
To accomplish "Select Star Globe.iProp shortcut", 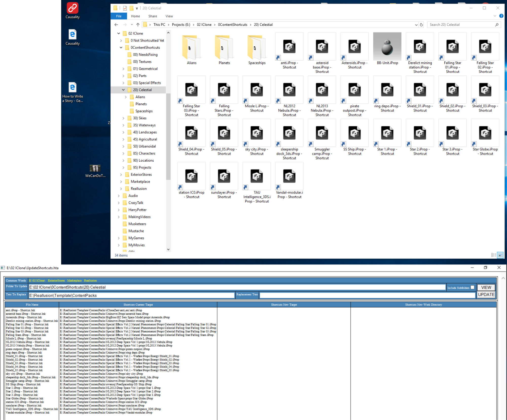I will pos(485,138).
